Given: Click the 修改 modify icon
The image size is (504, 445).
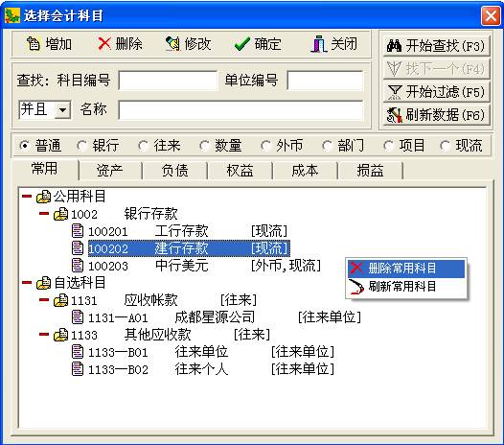Looking at the screenshot, I should coord(172,43).
